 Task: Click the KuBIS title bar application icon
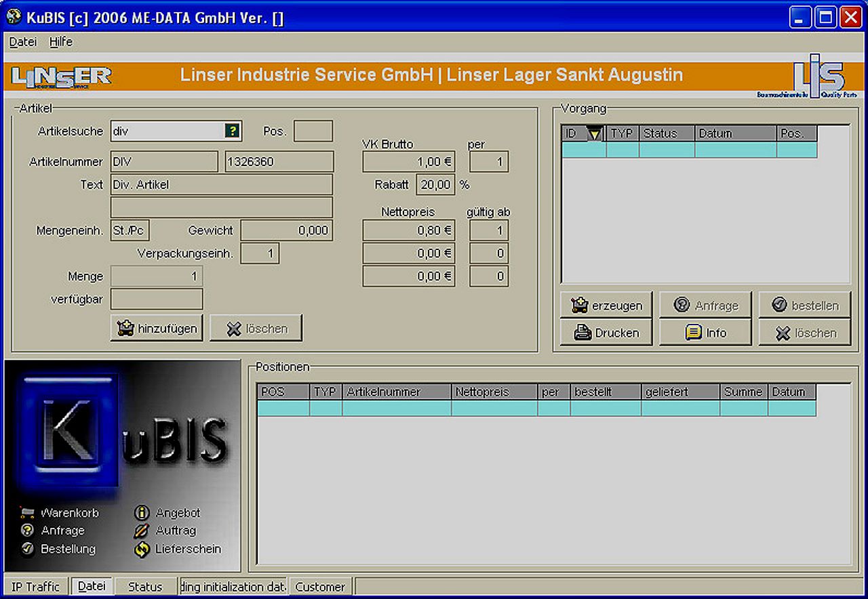click(x=13, y=16)
